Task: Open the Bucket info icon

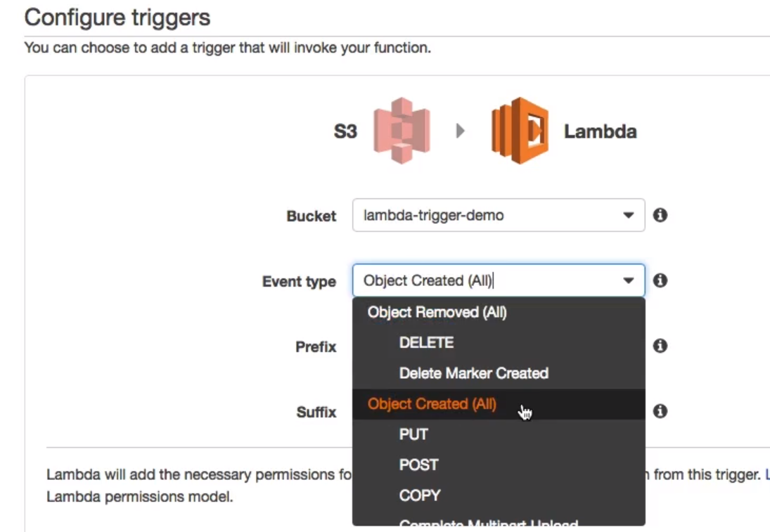Action: (660, 215)
